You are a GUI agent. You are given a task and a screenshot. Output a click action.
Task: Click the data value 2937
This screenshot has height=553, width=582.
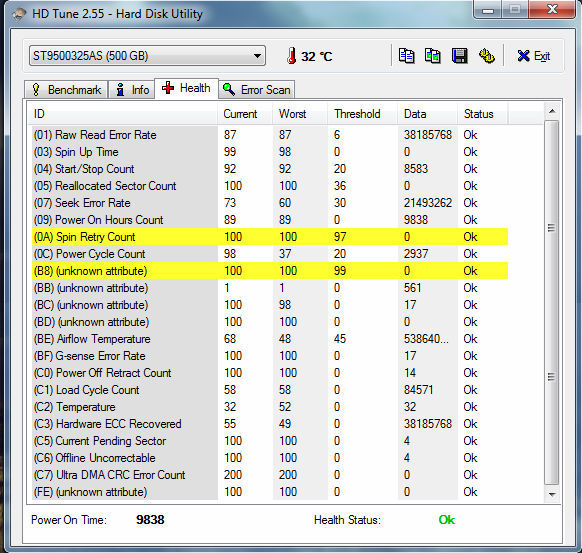coord(416,254)
